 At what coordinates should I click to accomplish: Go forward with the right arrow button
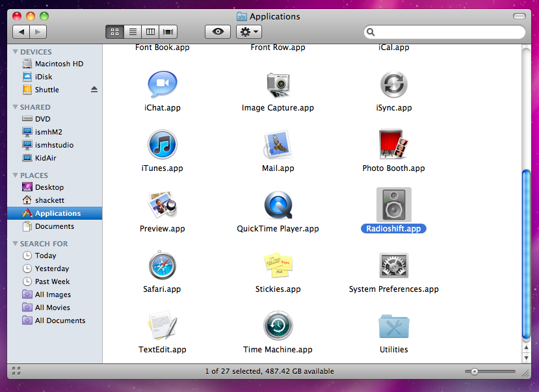coord(38,32)
